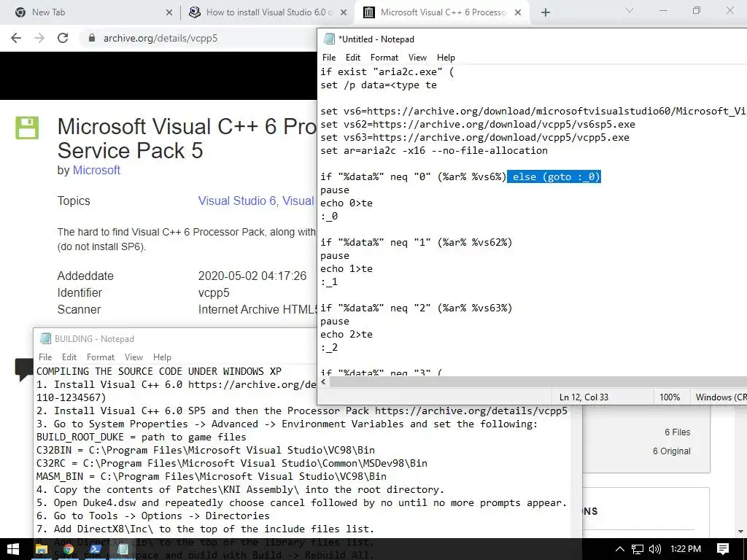The image size is (747, 560).
Task: Click the 100% zoom status field
Action: (670, 397)
